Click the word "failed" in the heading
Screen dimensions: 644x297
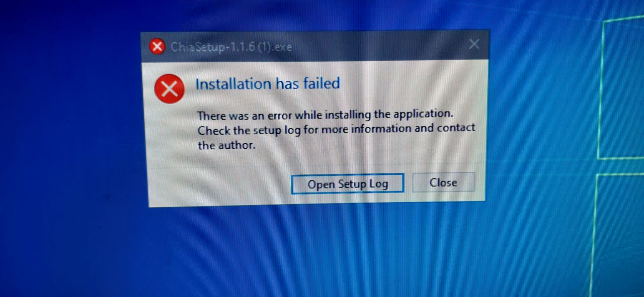(321, 83)
